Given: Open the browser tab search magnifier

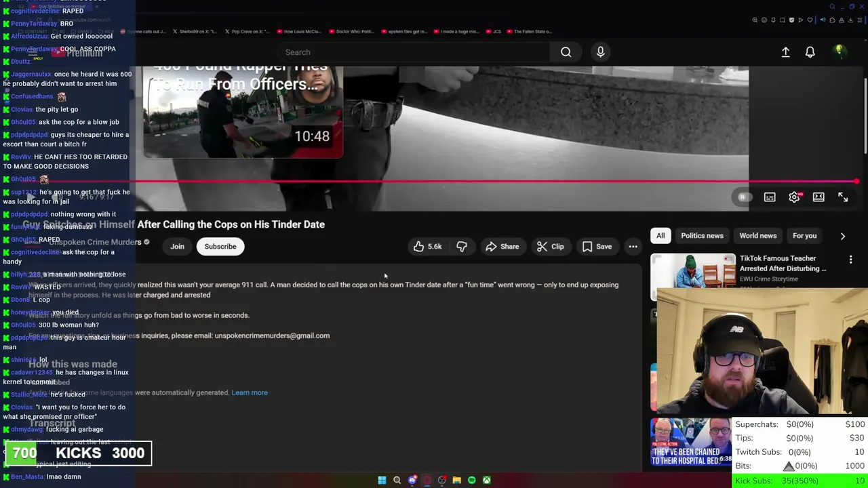Looking at the screenshot, I should coord(832,7).
